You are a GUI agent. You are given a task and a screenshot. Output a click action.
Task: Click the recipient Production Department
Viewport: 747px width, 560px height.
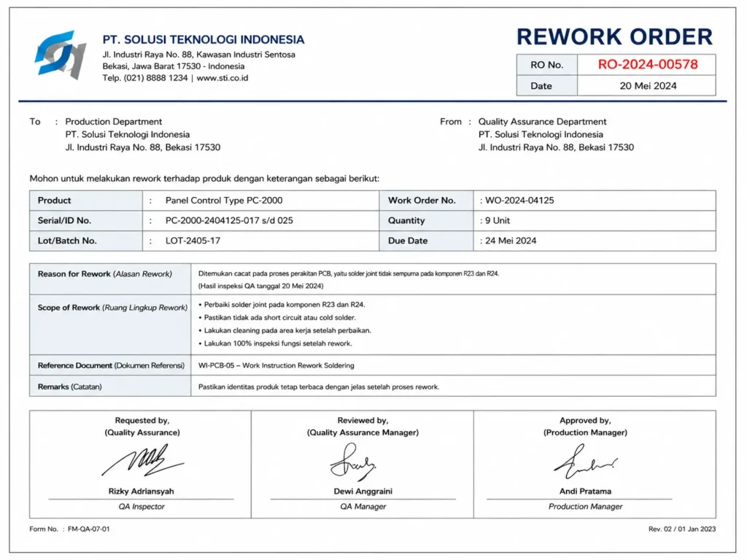point(113,122)
